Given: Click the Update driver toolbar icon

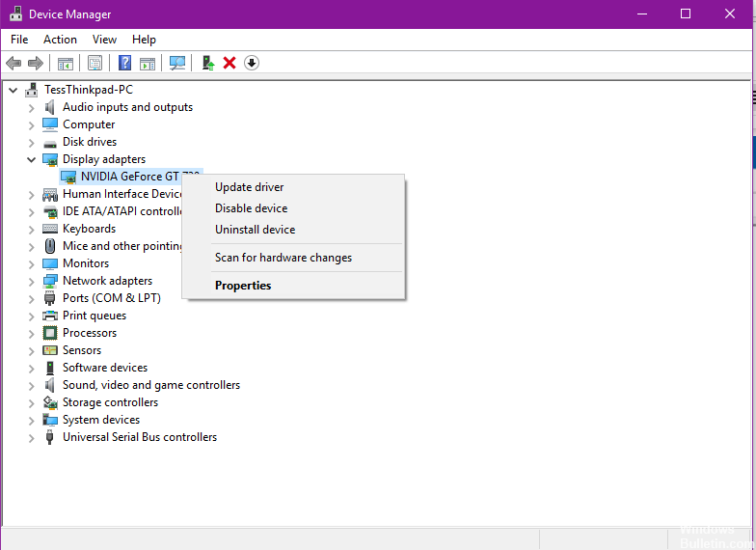Looking at the screenshot, I should pos(208,63).
